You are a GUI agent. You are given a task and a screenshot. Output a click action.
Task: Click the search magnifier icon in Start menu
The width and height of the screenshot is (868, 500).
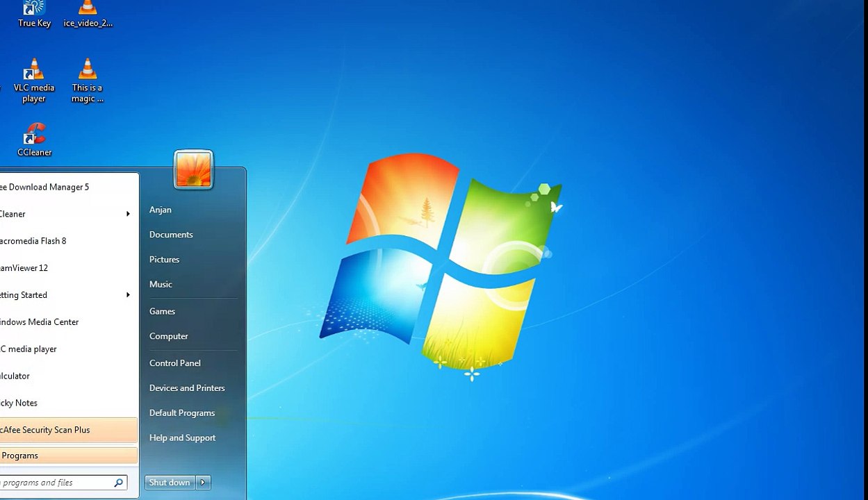tap(119, 483)
